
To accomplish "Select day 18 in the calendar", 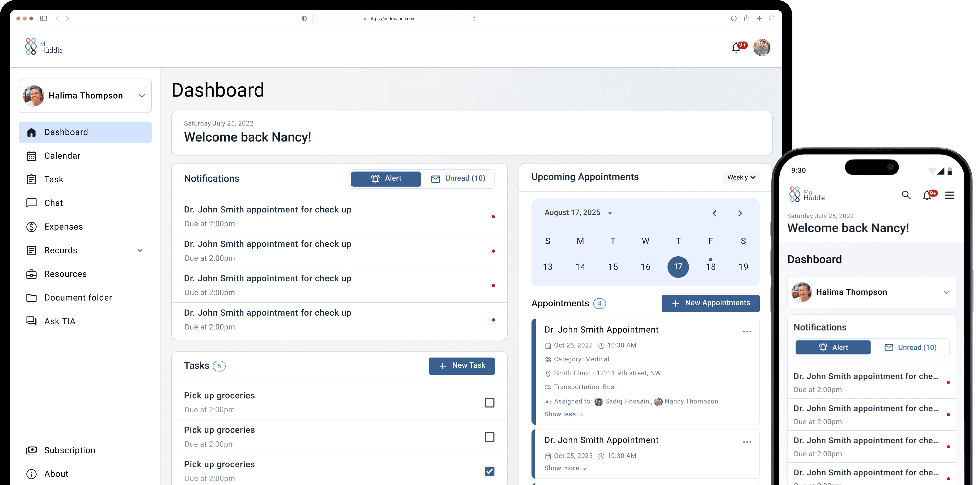I will pyautogui.click(x=710, y=267).
